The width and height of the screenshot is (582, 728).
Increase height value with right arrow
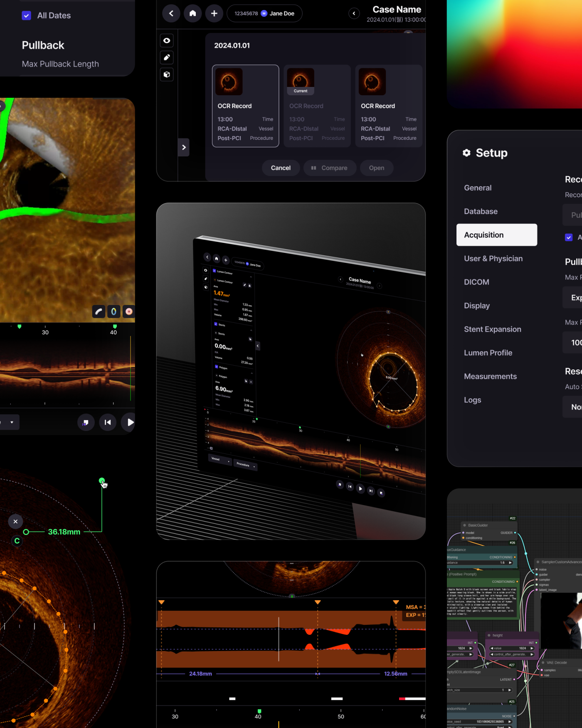click(x=532, y=648)
